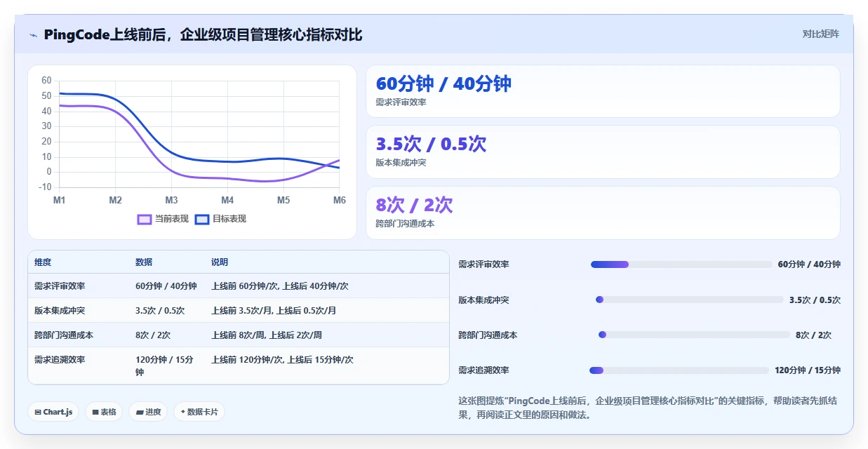
Task: Click the 需求追溯效率 progress bar
Action: click(679, 370)
